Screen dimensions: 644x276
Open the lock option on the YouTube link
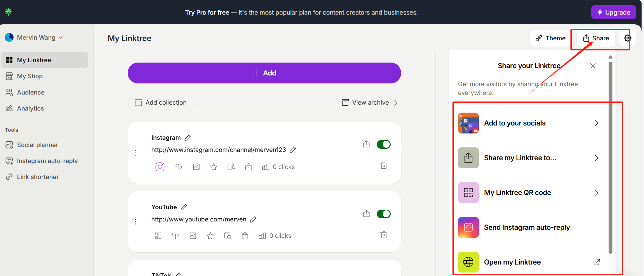click(245, 236)
